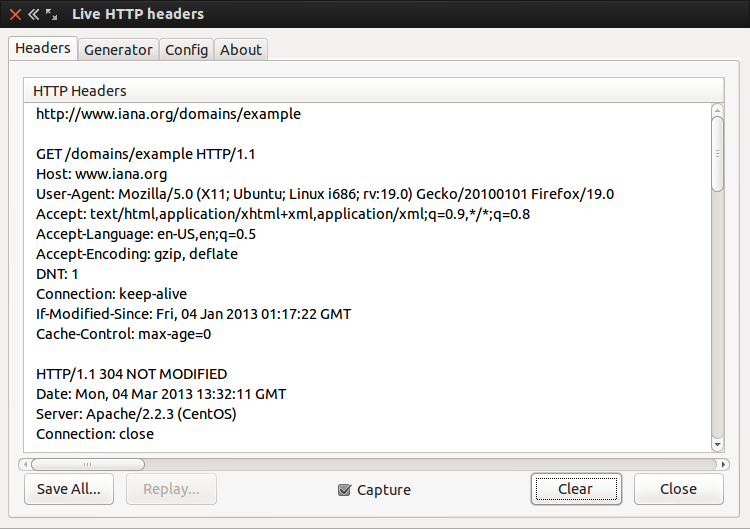Click the vertical scrollbar down arrow
Viewport: 750px width, 529px height.
pyautogui.click(x=717, y=445)
